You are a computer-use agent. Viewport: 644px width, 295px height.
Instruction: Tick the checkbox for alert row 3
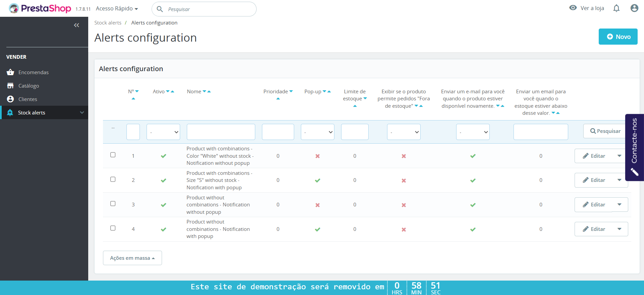(x=113, y=204)
